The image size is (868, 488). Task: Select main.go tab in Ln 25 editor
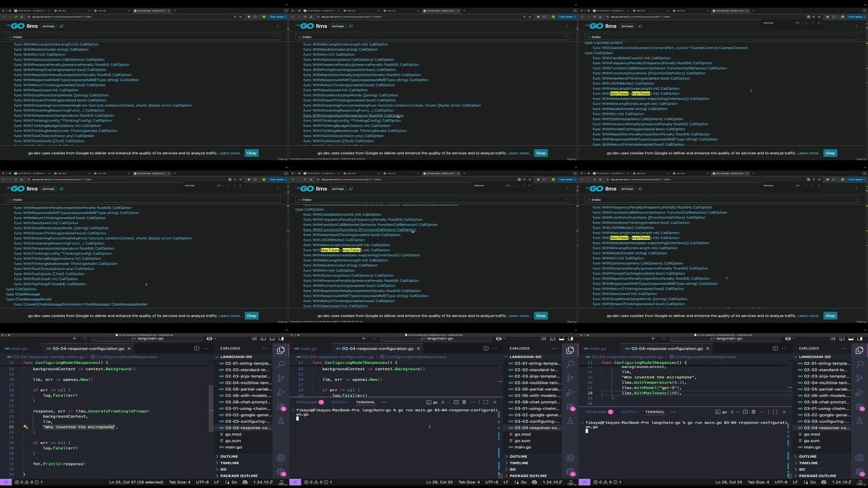click(x=19, y=348)
